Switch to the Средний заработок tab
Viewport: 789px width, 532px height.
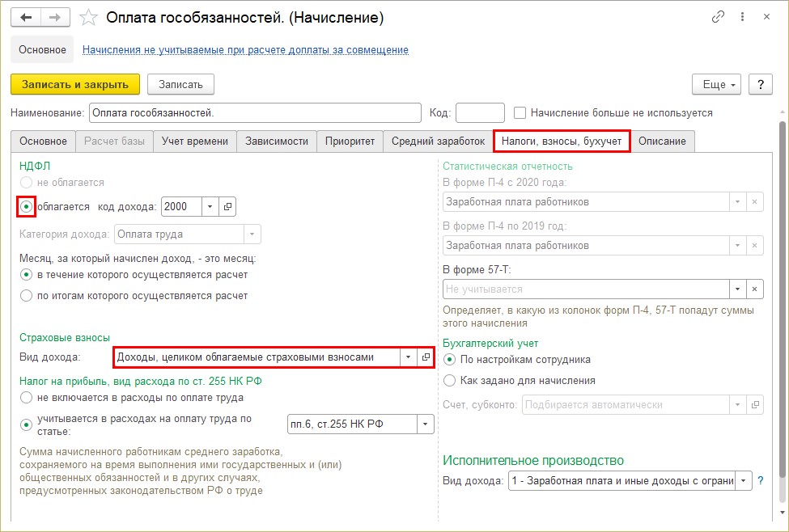click(x=439, y=141)
